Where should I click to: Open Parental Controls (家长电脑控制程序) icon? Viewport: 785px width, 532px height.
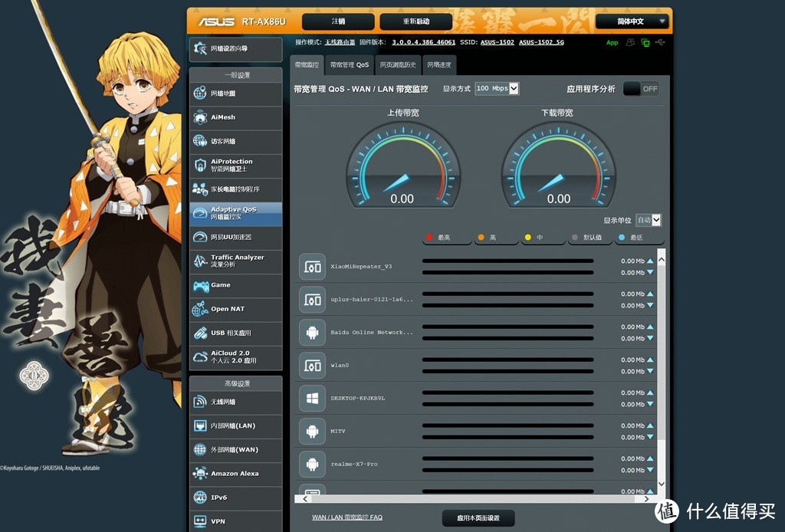click(x=200, y=189)
